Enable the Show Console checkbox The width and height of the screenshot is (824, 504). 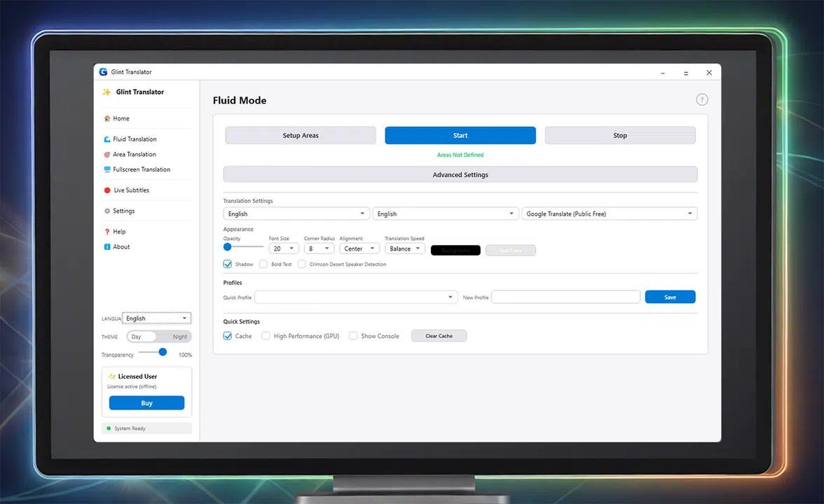[x=353, y=336]
